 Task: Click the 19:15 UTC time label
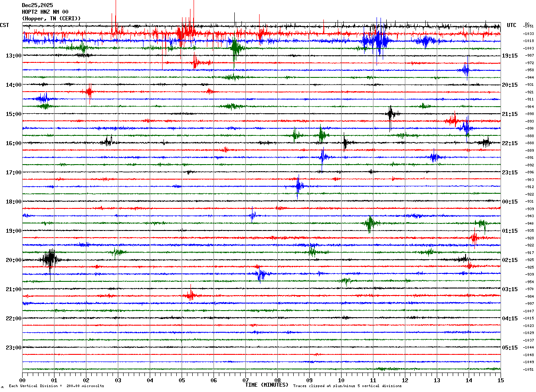click(x=510, y=56)
